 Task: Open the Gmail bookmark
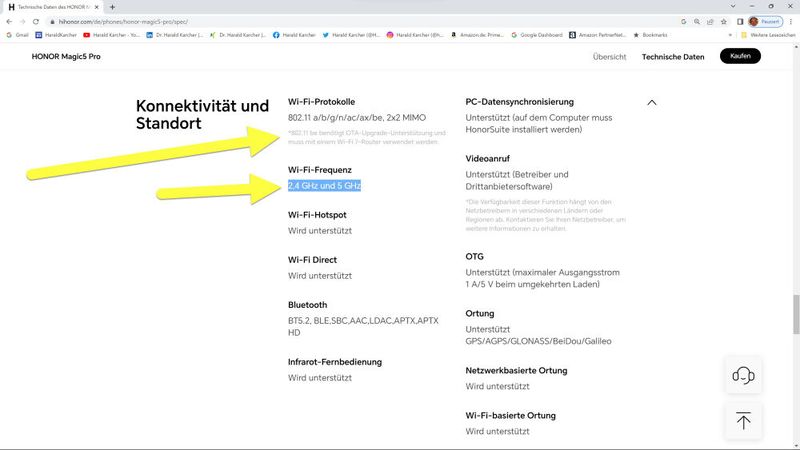tap(17, 35)
